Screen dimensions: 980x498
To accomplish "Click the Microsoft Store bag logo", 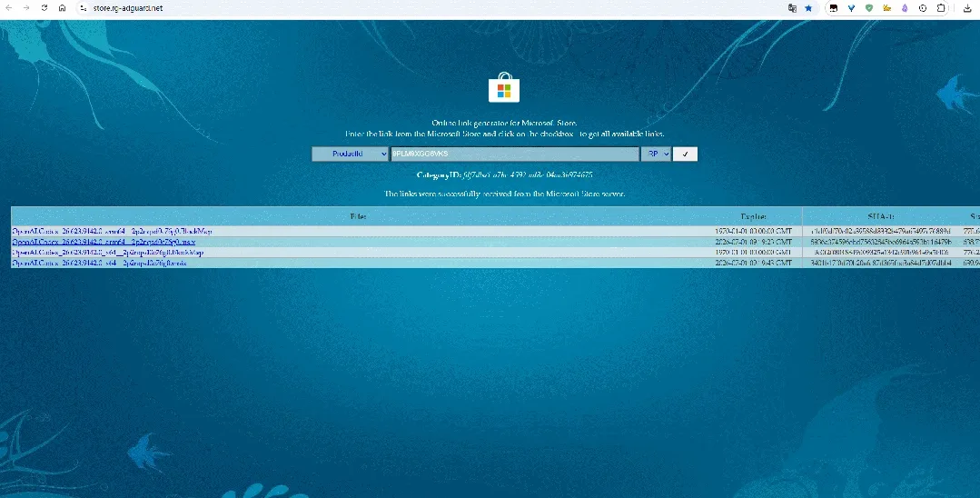I will click(x=504, y=87).
